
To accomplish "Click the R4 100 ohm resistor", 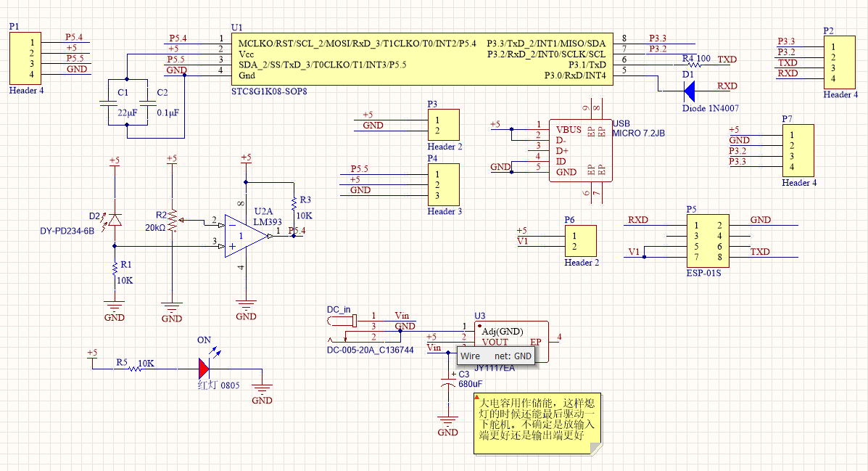I will pos(695,65).
